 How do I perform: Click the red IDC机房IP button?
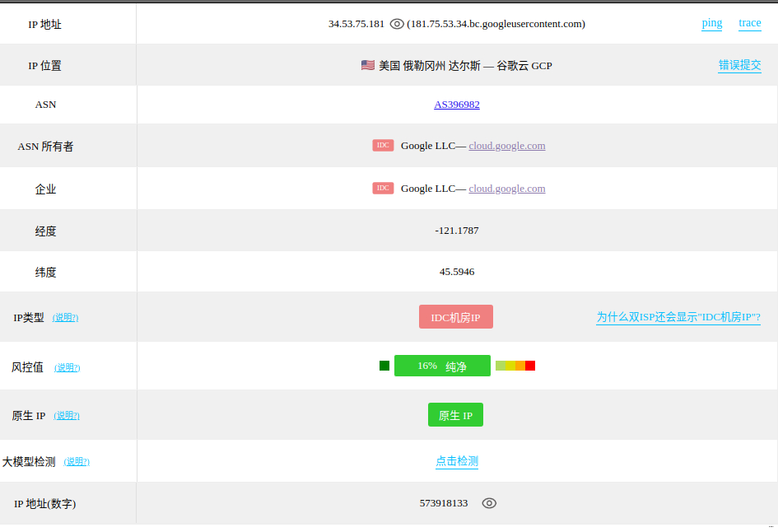tap(455, 317)
